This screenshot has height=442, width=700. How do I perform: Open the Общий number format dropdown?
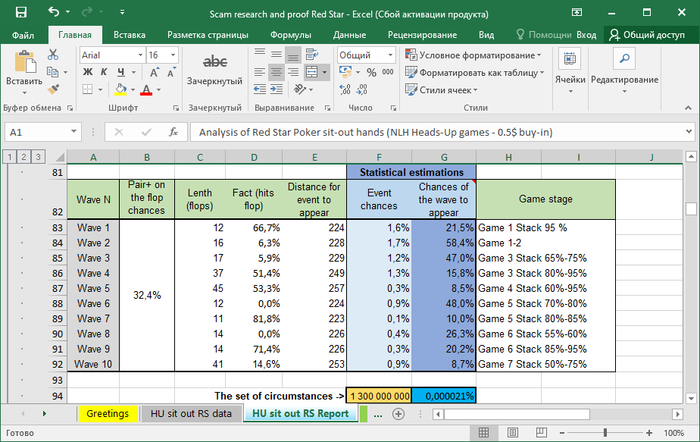[x=390, y=55]
